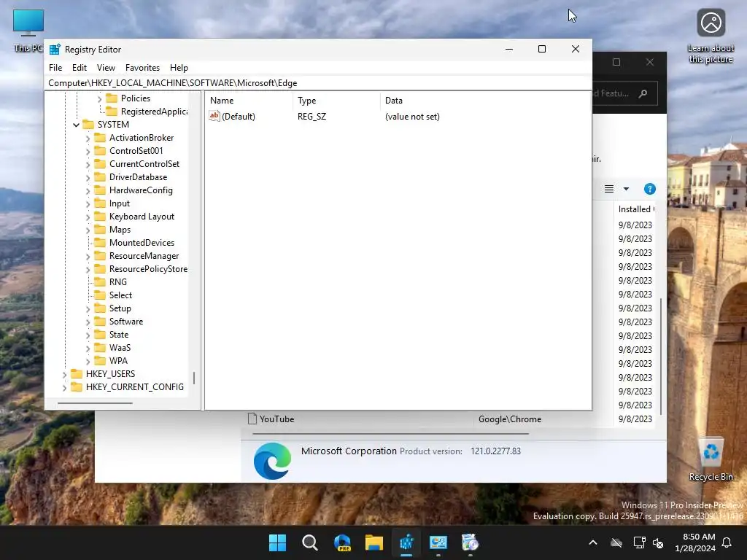Expand the CurrentControlSet key
747x560 pixels.
88,165
